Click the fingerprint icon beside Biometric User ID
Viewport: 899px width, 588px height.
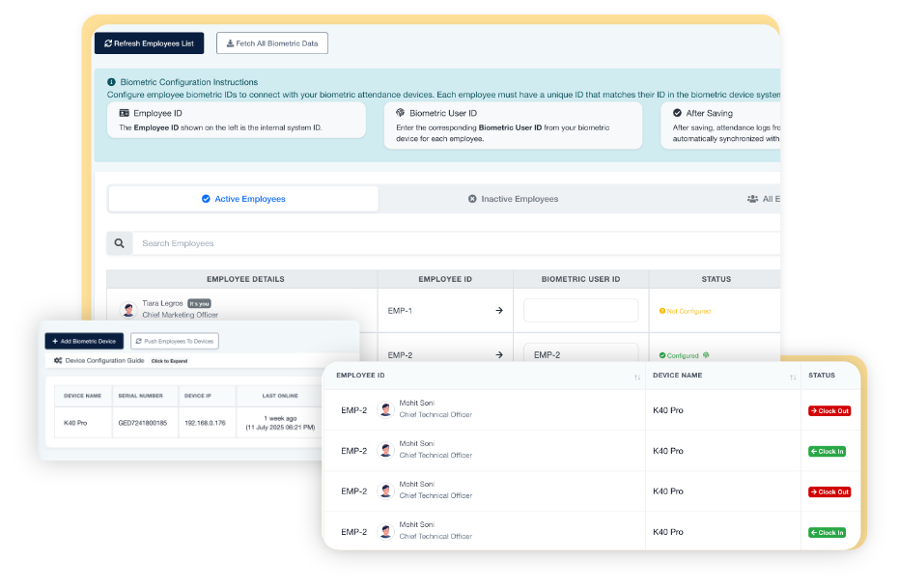400,113
